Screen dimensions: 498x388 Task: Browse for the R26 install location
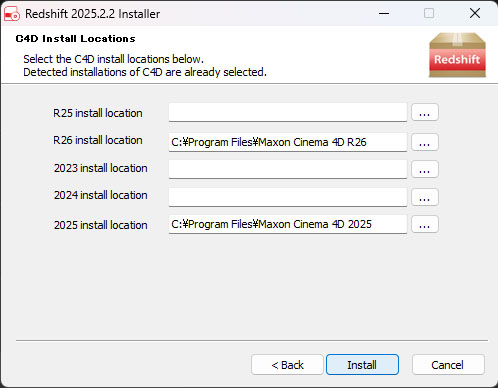pyautogui.click(x=425, y=142)
